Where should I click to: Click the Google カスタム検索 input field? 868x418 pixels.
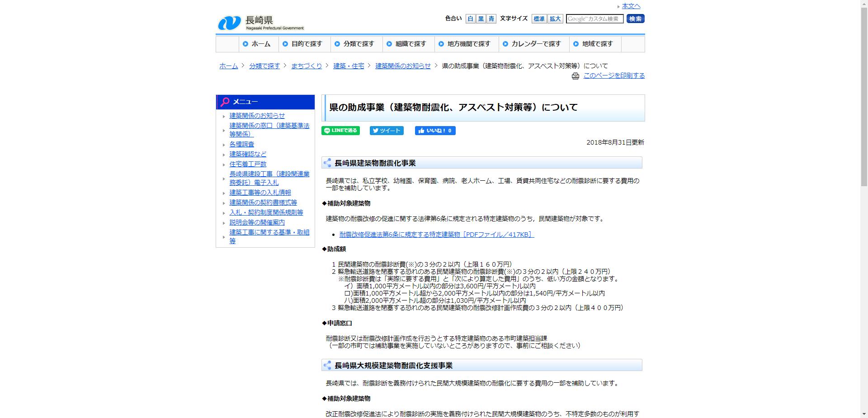pyautogui.click(x=596, y=19)
